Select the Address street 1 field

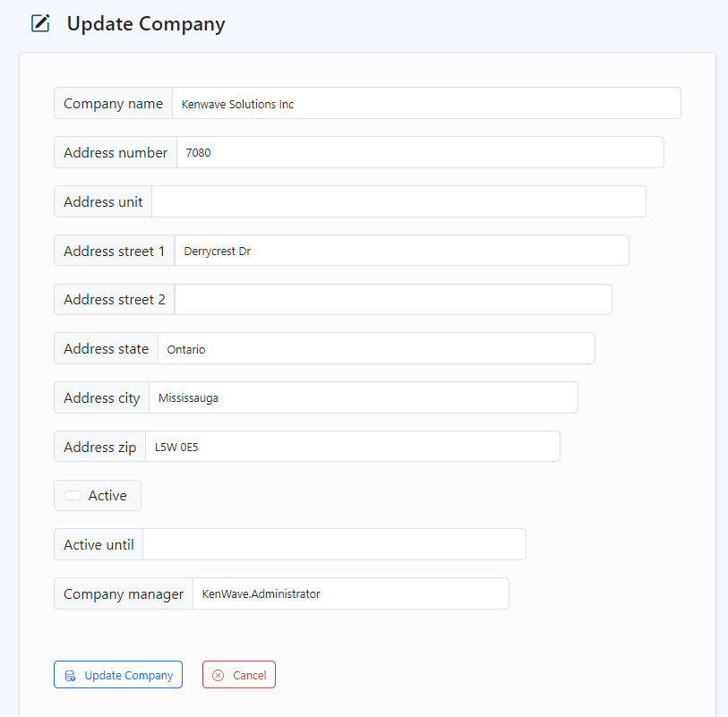pos(401,251)
